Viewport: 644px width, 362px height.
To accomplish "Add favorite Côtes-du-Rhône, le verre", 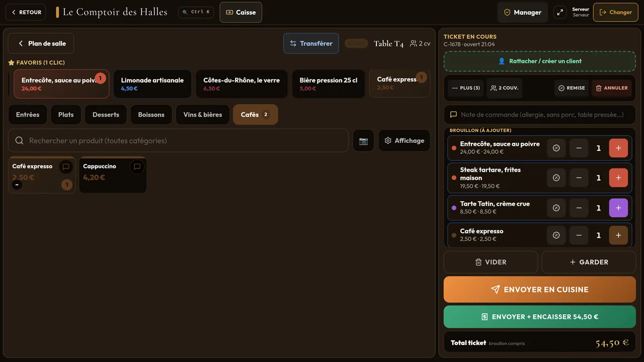I will 242,83.
